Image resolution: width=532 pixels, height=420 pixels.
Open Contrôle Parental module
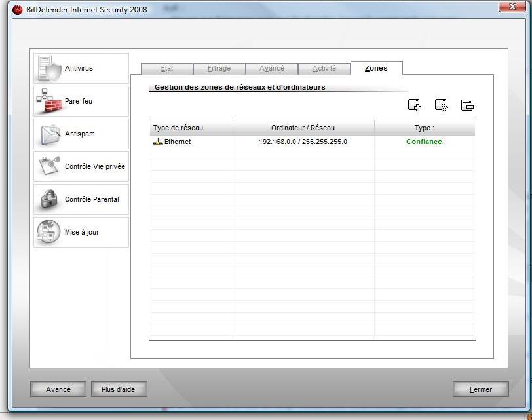(x=81, y=199)
